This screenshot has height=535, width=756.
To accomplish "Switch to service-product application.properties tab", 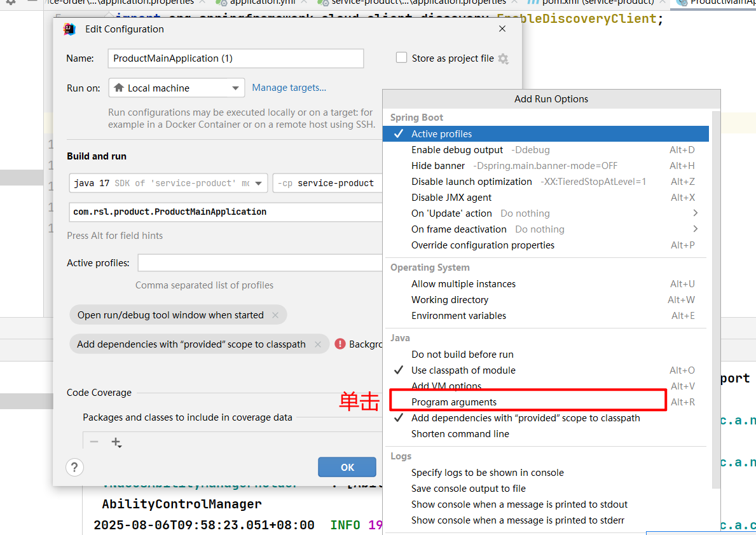I will pos(418,3).
